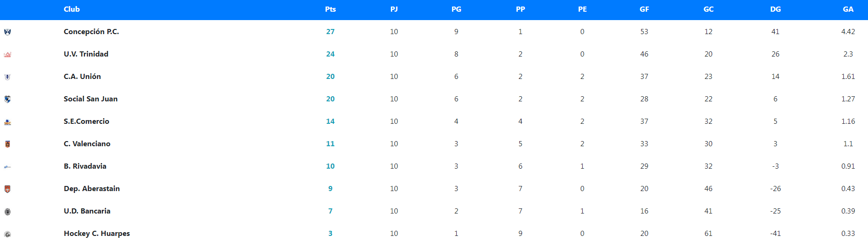Click the B. Rivadavia club crest
868x242 pixels.
[7, 166]
